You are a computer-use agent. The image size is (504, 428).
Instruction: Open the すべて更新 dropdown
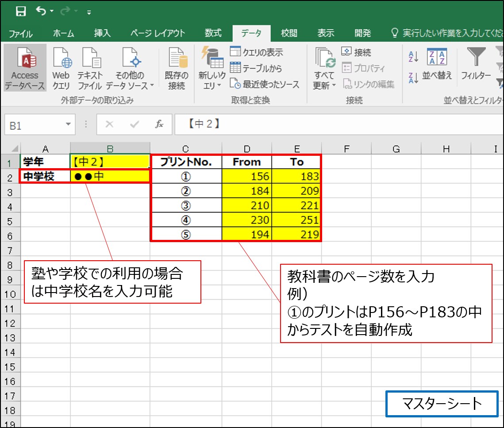point(325,68)
